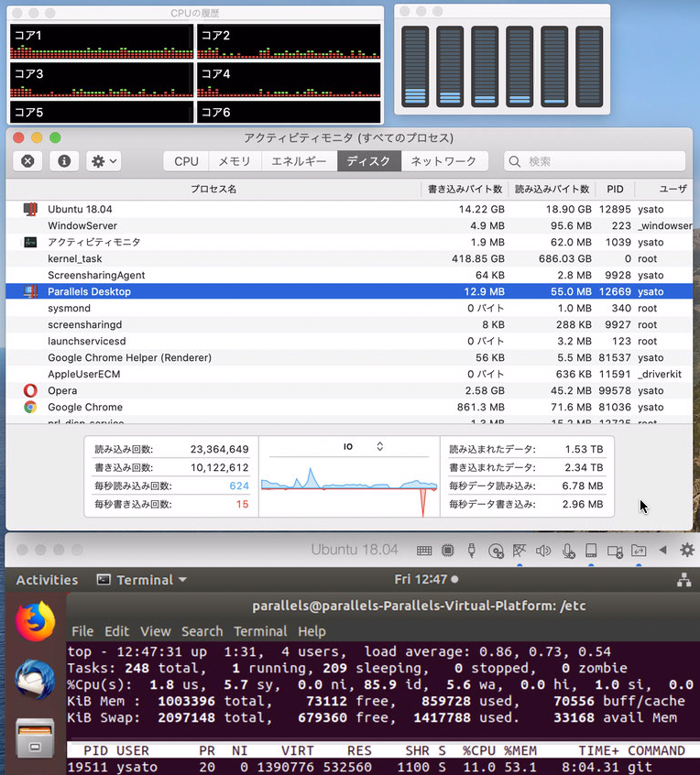This screenshot has height=775, width=700.
Task: Click the Parallels keyboard icon
Action: click(x=424, y=551)
